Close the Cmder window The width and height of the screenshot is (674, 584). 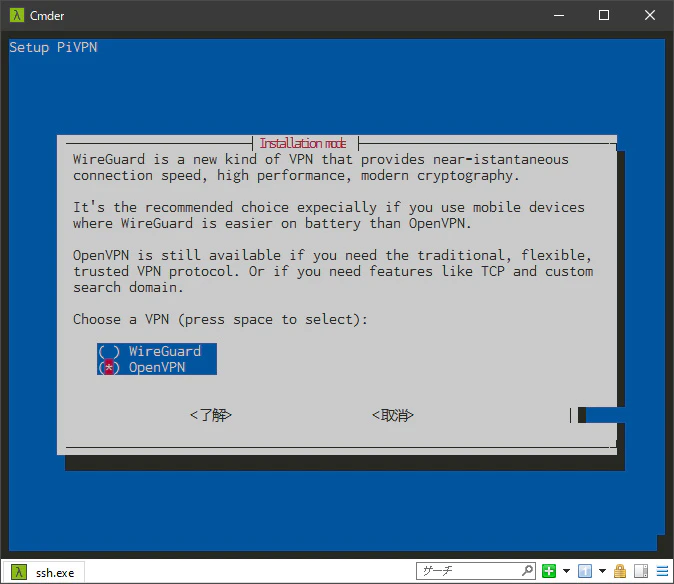[x=650, y=15]
